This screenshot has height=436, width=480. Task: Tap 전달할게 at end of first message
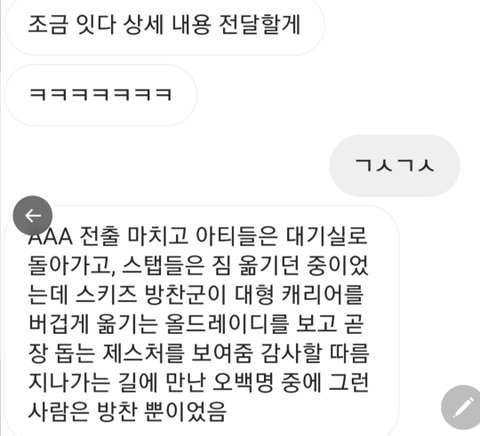pyautogui.click(x=260, y=25)
